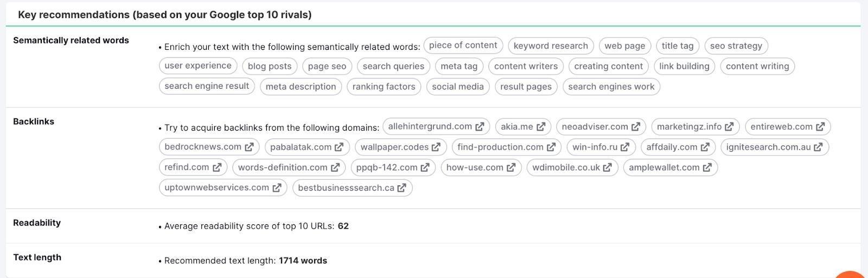
Task: Click the 'meta tag' keyword chip
Action: tap(459, 66)
